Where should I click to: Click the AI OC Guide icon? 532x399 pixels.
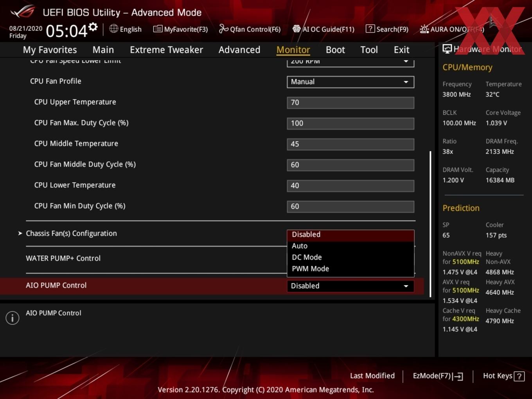click(297, 29)
